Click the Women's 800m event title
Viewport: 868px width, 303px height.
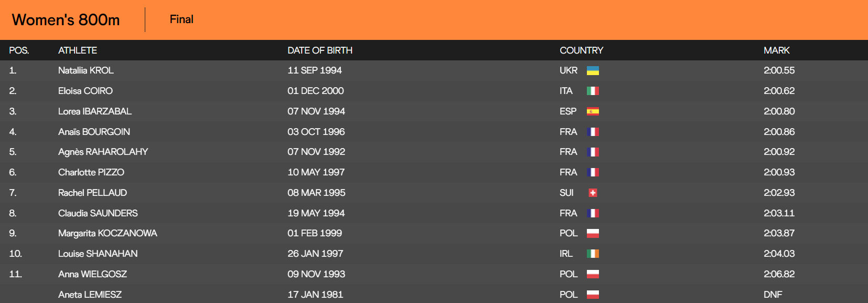[66, 20]
